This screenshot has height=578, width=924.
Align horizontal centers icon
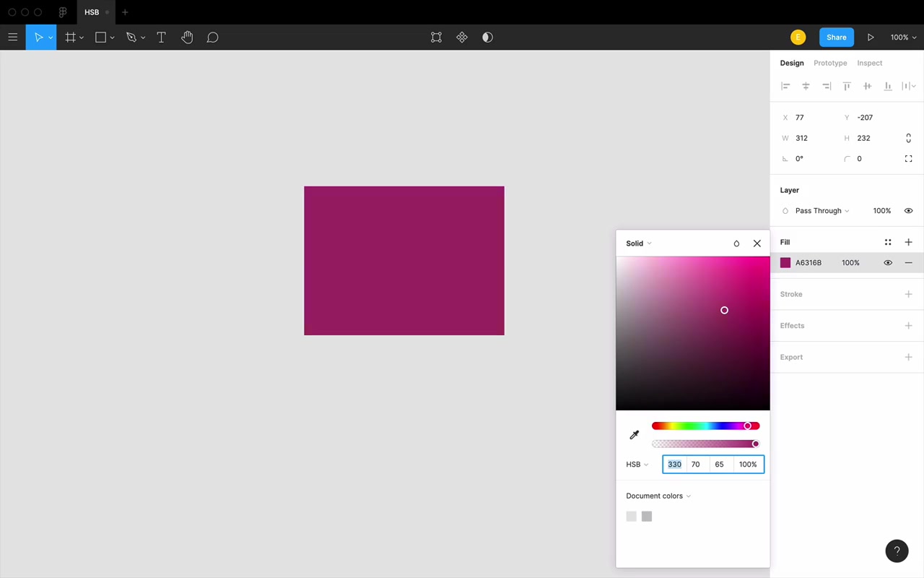click(x=806, y=86)
